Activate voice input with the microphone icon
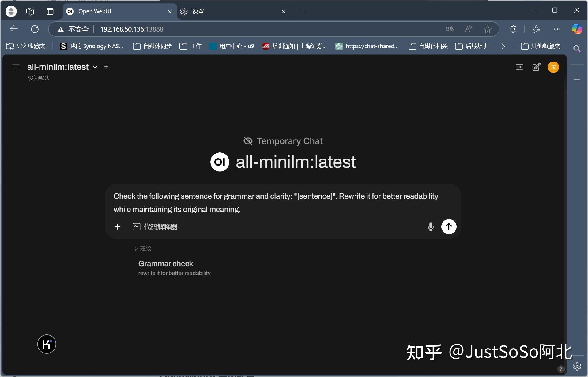 431,227
